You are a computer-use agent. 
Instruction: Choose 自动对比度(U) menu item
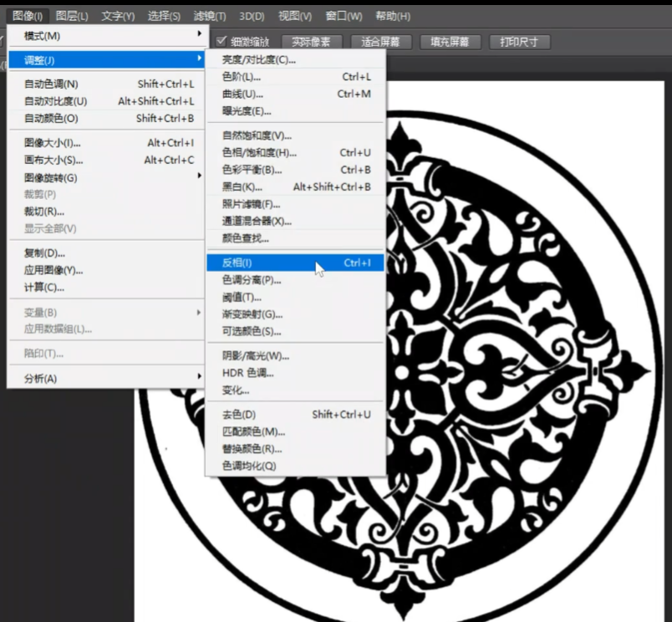pos(106,101)
